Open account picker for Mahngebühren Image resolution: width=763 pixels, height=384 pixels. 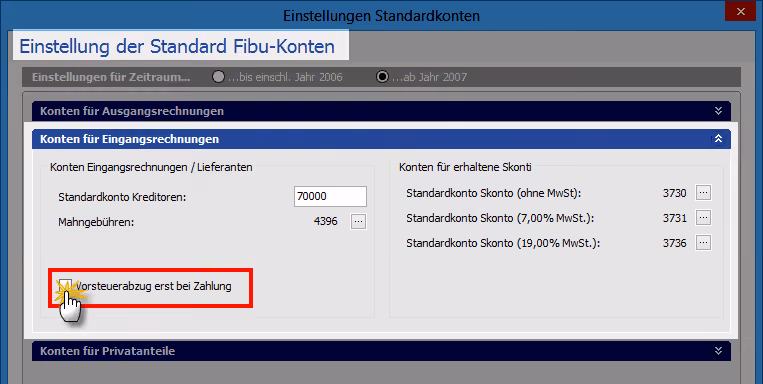359,221
